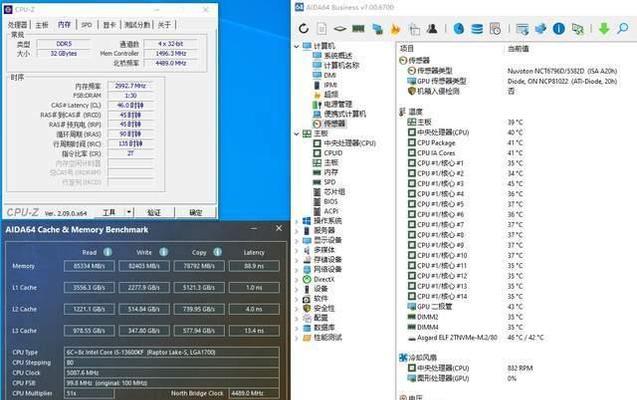The image size is (637, 400).
Task: Click the blue puzzle arrow icon in AIDA64 toolbar
Action: [x=540, y=28]
